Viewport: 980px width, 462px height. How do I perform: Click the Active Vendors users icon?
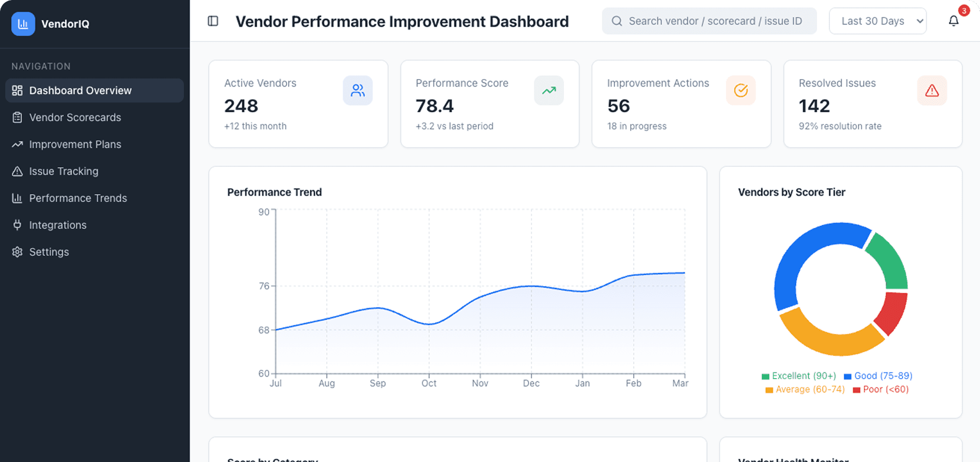point(358,91)
